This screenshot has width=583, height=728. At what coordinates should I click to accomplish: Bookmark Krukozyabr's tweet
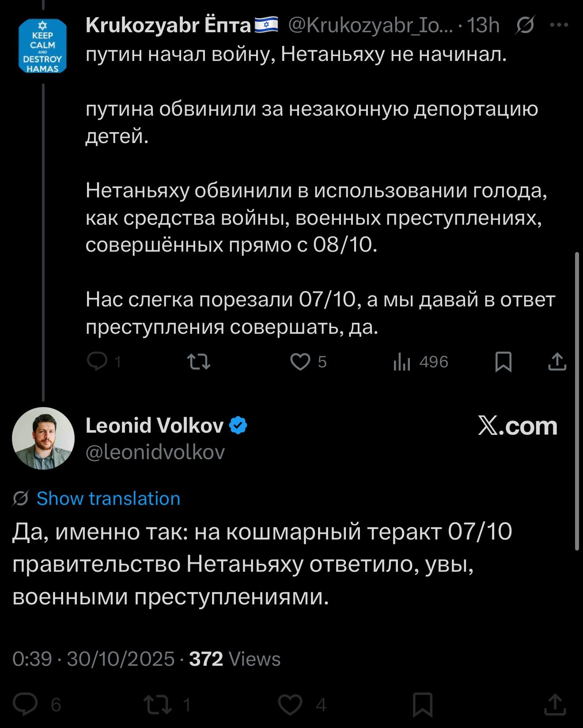[503, 362]
